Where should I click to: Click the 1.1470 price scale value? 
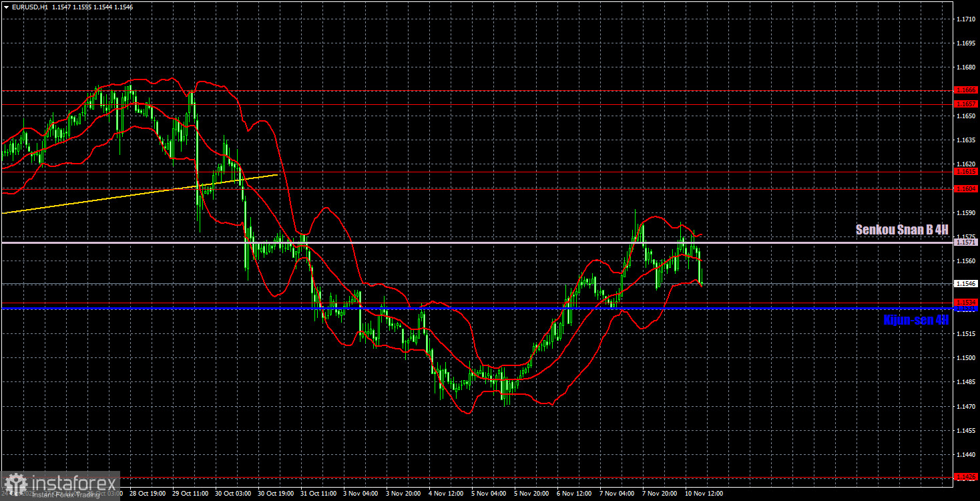coord(965,407)
